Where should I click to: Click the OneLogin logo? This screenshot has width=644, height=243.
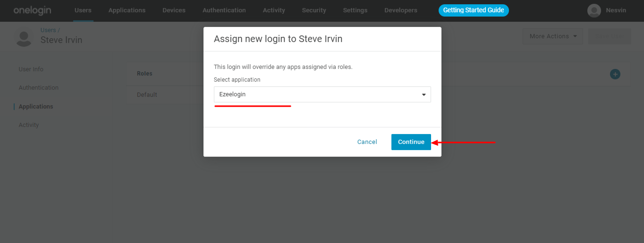[32, 10]
